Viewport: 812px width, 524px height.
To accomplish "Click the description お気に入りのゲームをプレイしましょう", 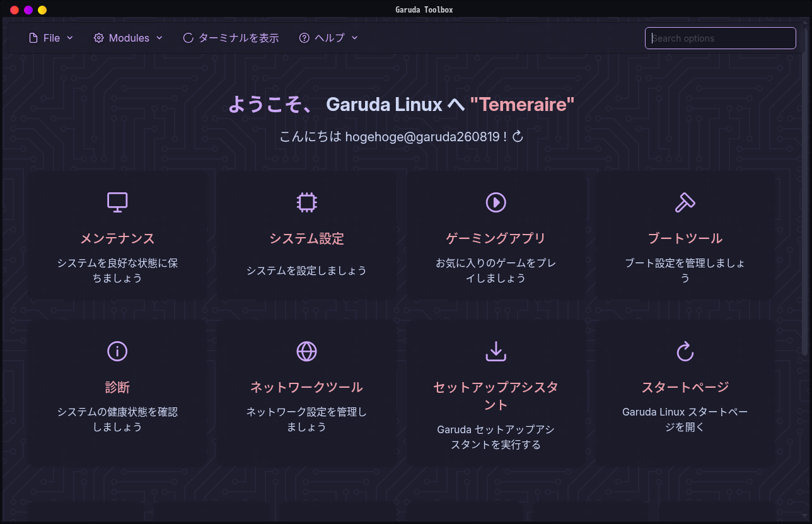I will 496,271.
